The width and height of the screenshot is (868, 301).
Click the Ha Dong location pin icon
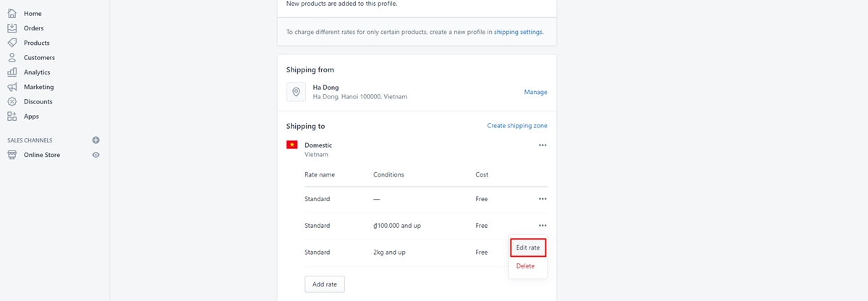(296, 92)
